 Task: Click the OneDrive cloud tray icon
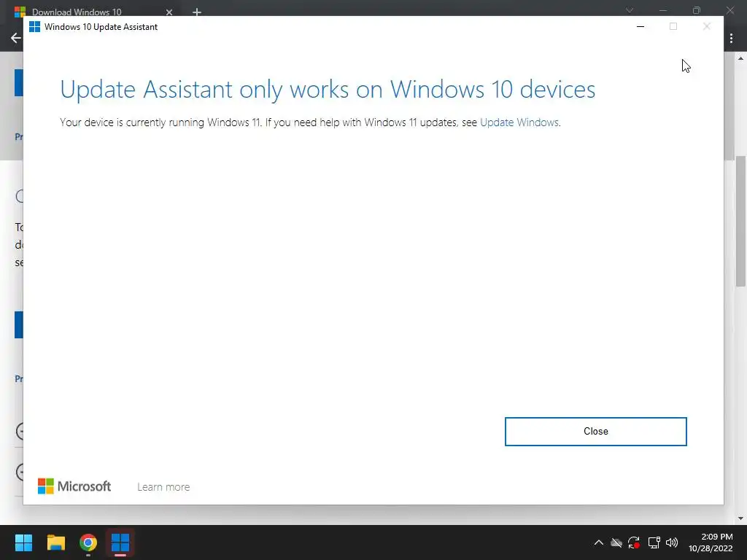tap(616, 542)
